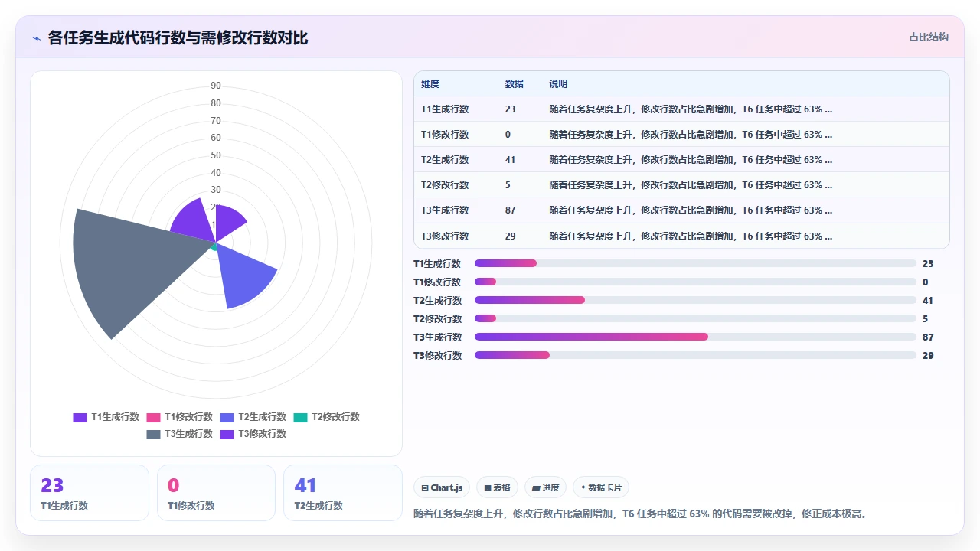980x551 pixels.
Task: Click the 维度 column header
Action: point(430,84)
